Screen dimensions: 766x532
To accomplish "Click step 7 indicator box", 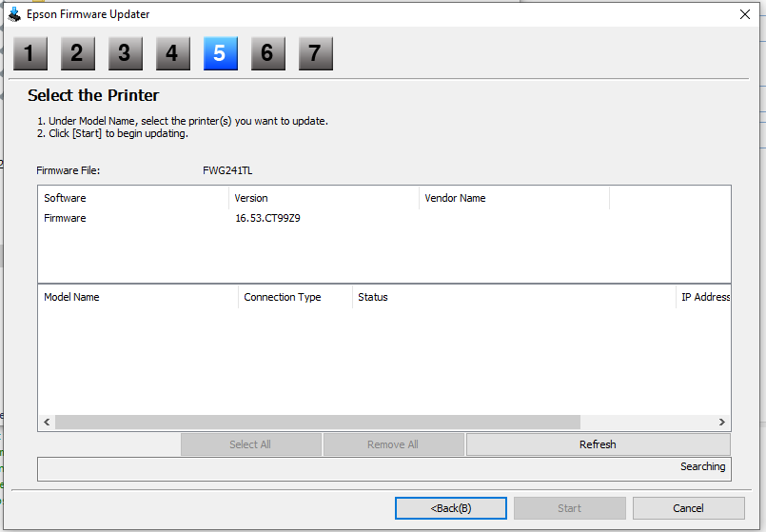I will tap(316, 53).
